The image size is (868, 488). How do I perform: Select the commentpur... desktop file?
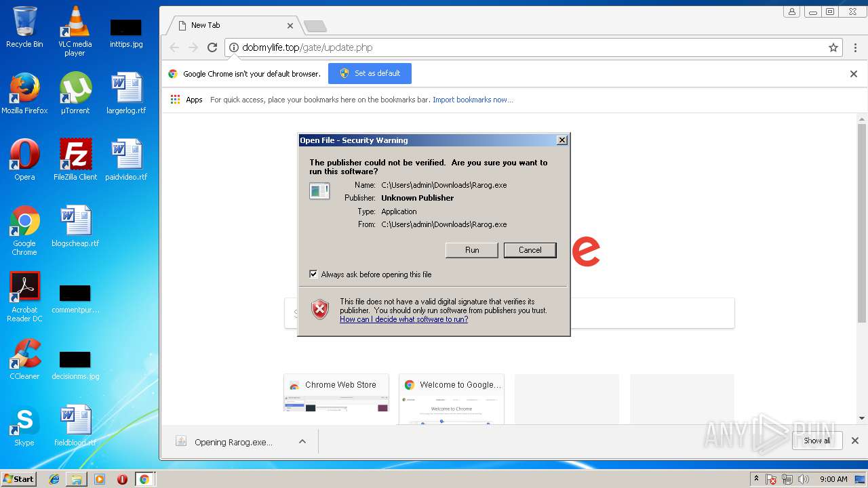click(75, 299)
